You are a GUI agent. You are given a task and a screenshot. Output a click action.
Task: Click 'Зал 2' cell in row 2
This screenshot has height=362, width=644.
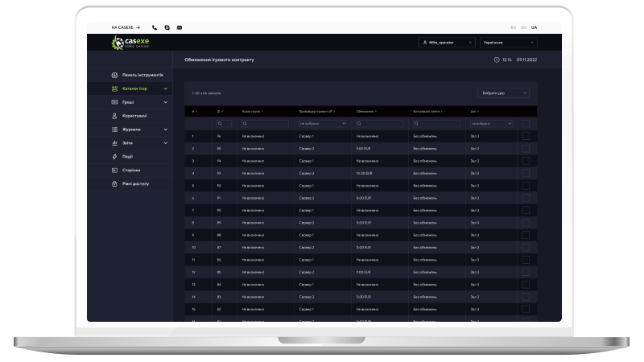(x=475, y=149)
